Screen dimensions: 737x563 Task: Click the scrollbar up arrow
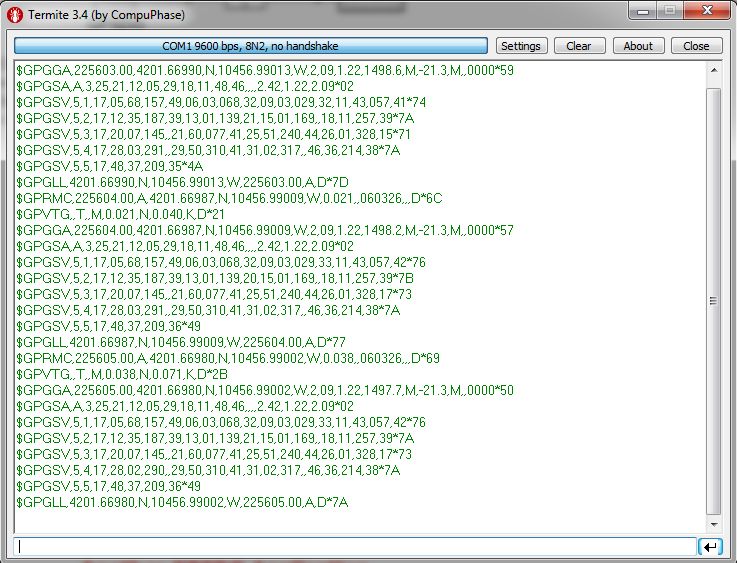713,71
